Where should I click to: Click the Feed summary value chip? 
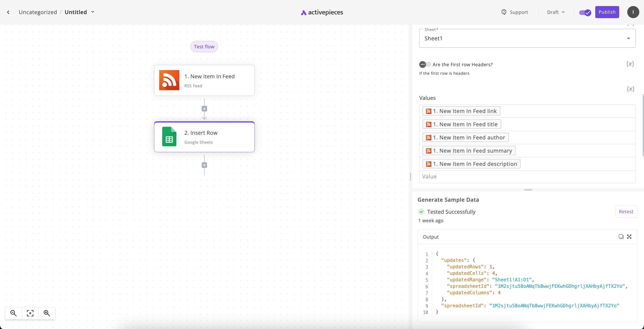469,151
